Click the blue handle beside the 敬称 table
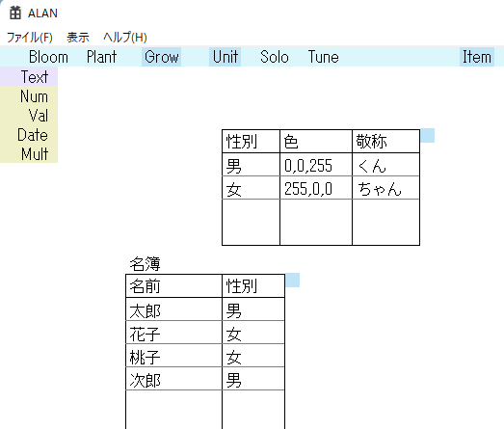Viewport: 504px width, 429px height. point(428,135)
